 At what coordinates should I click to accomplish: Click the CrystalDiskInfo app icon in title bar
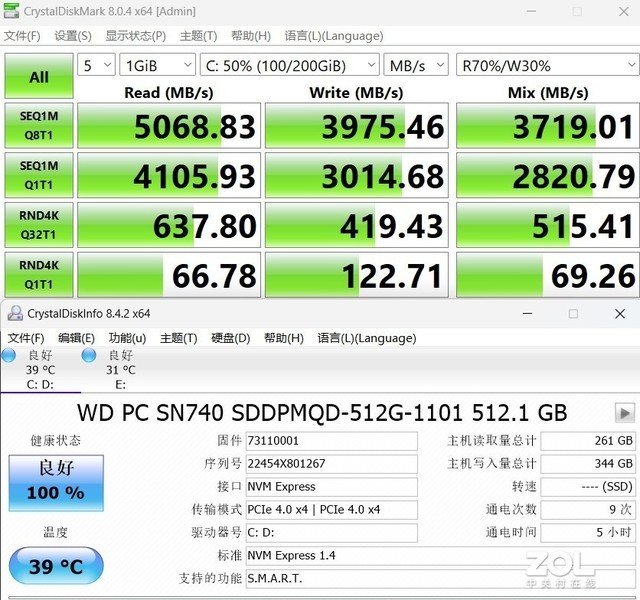(x=15, y=313)
